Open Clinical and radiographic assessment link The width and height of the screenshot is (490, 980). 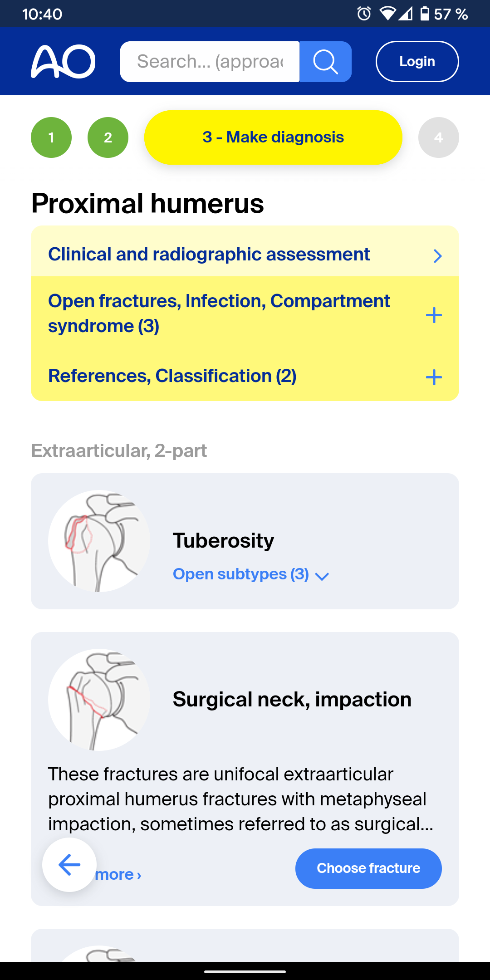[209, 255]
